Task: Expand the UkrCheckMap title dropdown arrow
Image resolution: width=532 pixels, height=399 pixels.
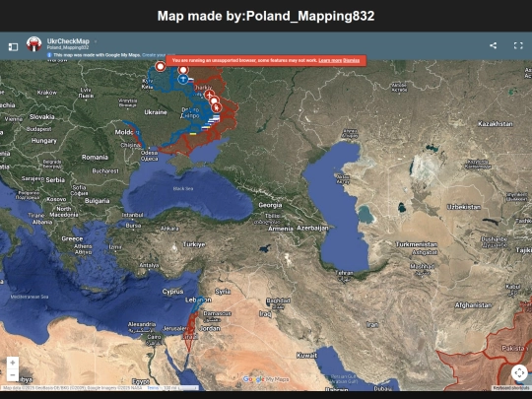Action: (96, 41)
